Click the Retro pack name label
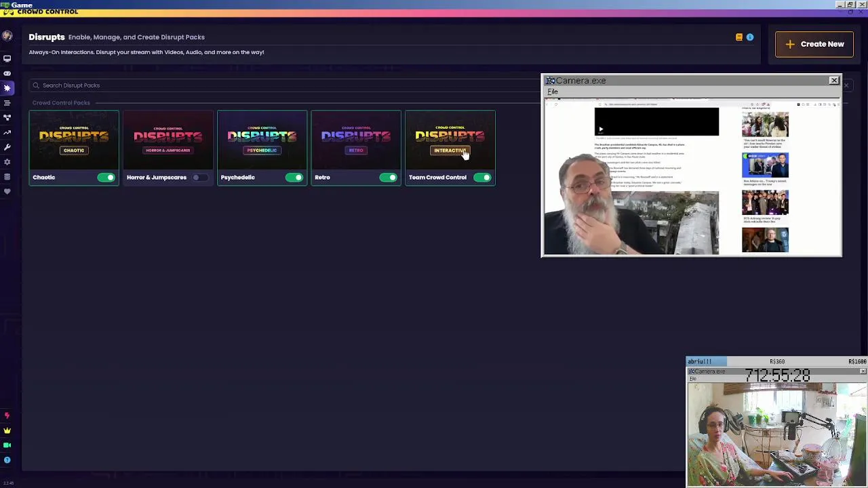868x488 pixels. coord(322,178)
